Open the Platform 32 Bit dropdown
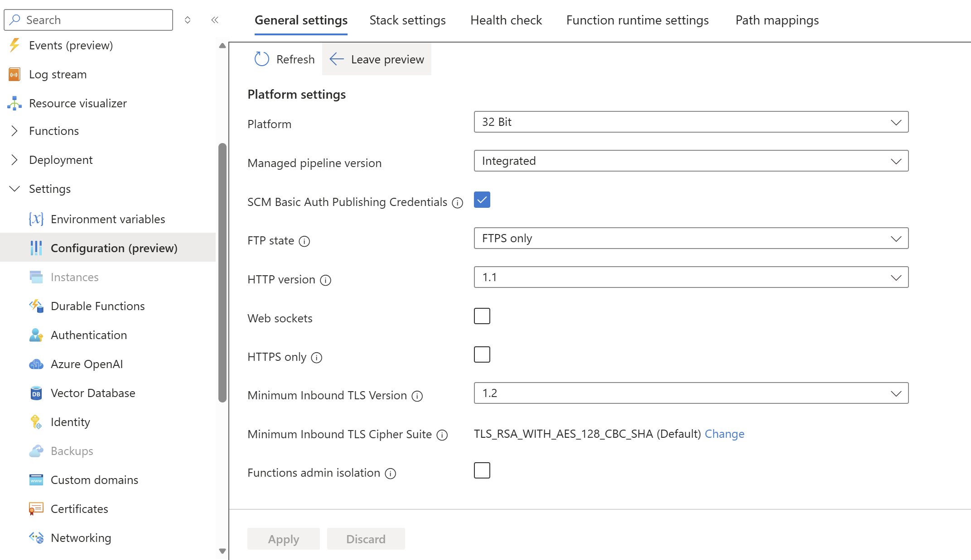 (x=691, y=122)
